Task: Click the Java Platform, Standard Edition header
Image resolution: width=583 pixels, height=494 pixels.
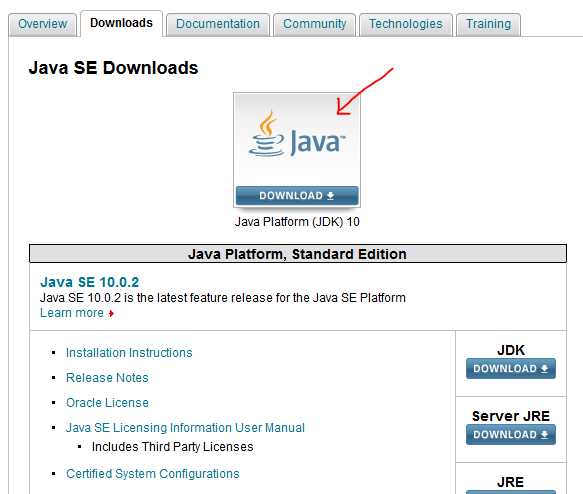Action: coord(298,254)
